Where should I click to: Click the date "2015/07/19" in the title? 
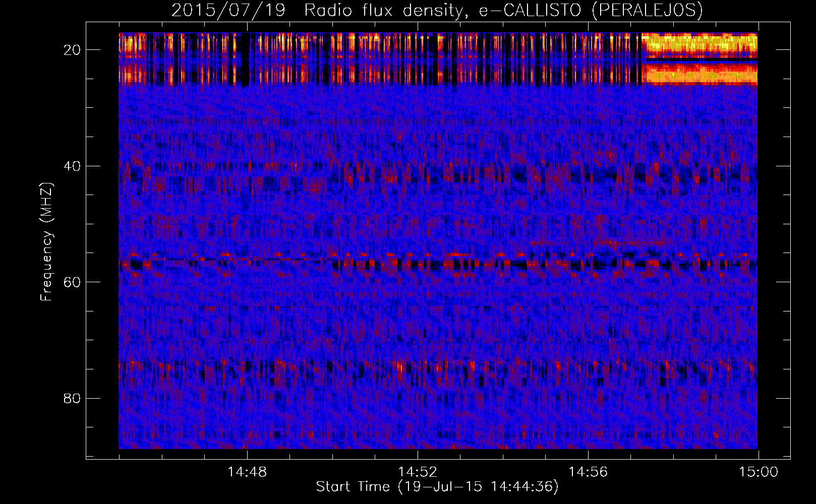pos(228,10)
